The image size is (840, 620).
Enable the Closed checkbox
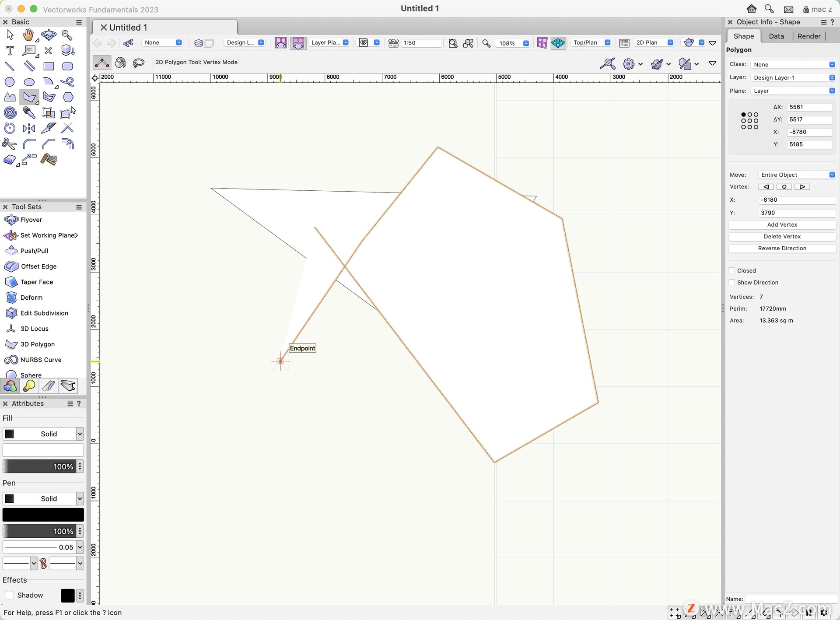click(x=732, y=271)
